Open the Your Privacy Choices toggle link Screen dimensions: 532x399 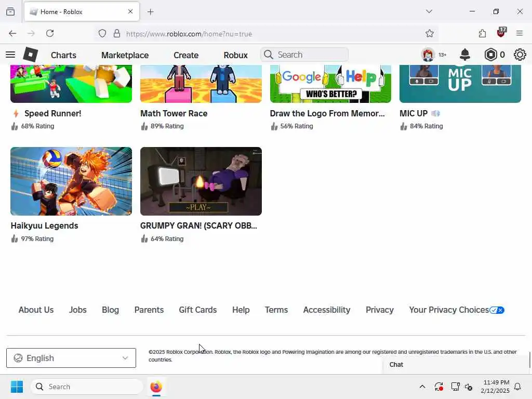[x=457, y=310]
